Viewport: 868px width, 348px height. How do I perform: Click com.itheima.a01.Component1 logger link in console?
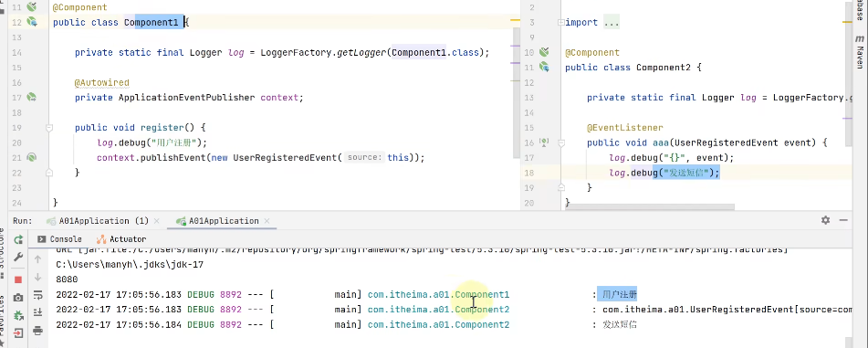438,294
